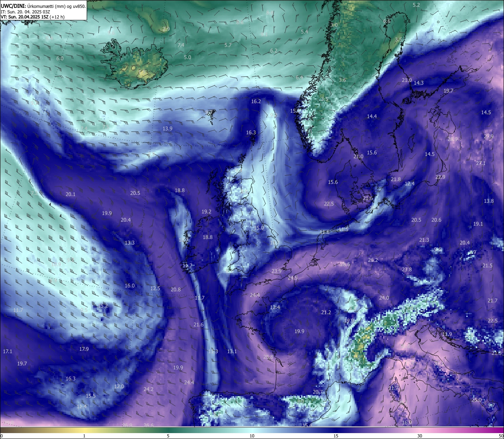Click the map value '19.2' west of Scotland
The image size is (504, 439).
pyautogui.click(x=206, y=211)
